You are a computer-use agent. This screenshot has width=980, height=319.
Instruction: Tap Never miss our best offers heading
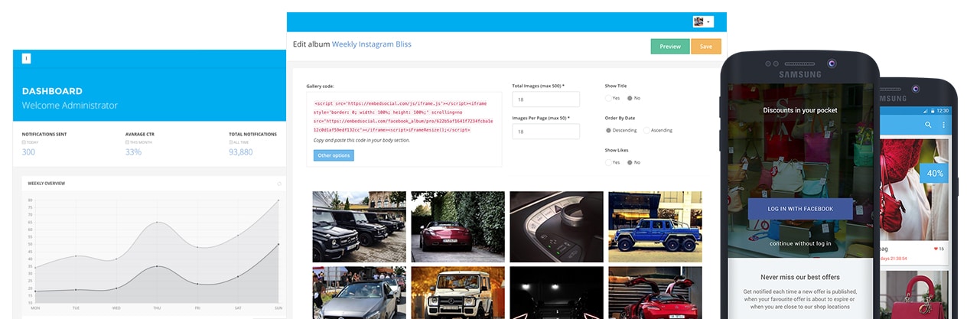800,276
